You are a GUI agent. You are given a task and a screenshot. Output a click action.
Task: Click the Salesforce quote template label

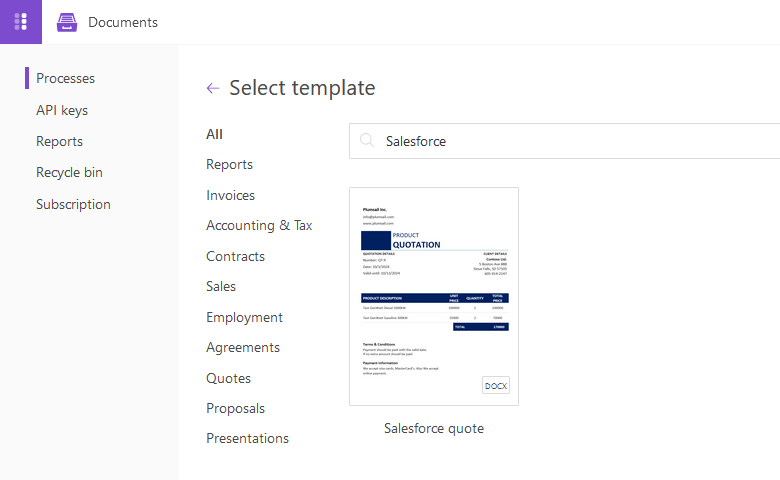coord(434,429)
